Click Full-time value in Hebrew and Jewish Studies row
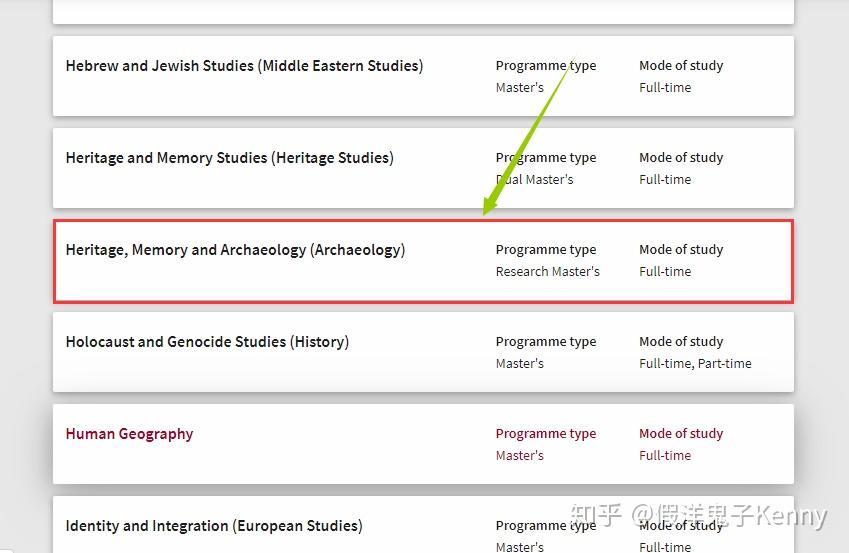The width and height of the screenshot is (849, 553). (665, 88)
